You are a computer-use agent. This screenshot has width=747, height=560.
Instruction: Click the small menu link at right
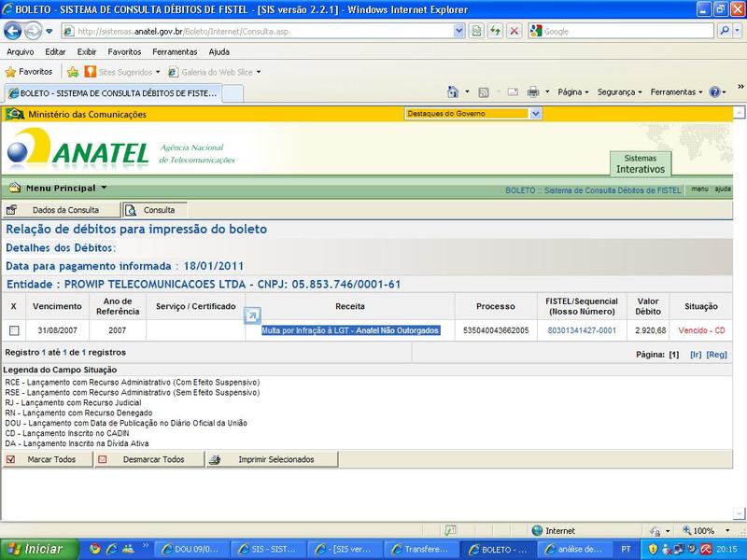point(699,189)
